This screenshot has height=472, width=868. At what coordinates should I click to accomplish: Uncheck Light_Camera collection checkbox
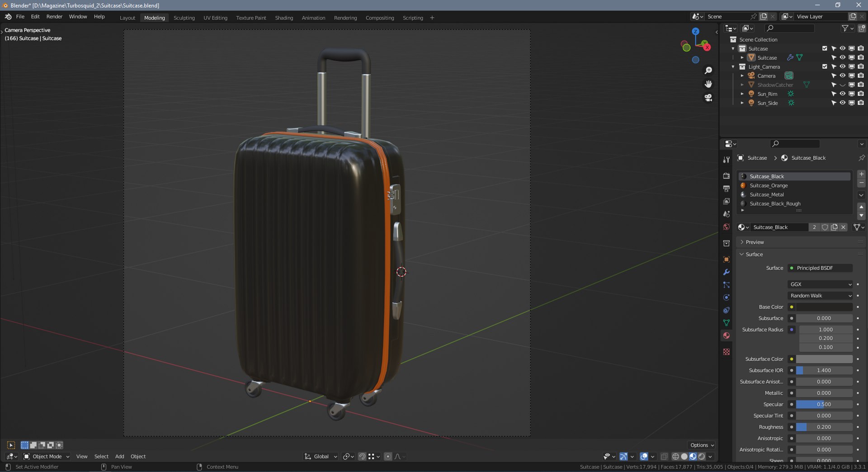(x=825, y=66)
